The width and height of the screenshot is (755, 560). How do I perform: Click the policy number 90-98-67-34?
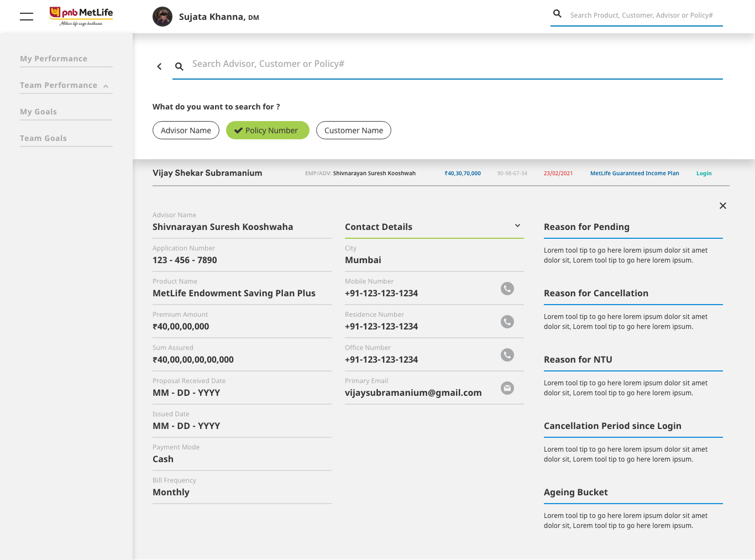tap(512, 174)
